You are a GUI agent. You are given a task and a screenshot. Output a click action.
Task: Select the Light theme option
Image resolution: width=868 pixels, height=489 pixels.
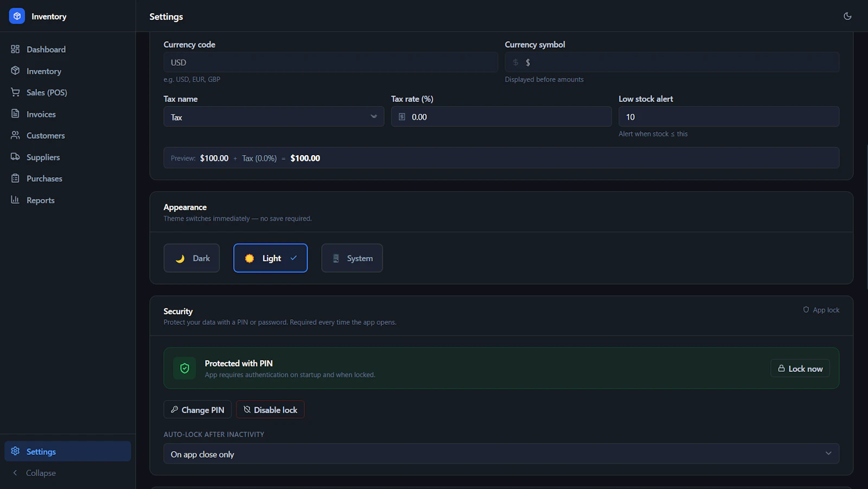click(x=270, y=258)
